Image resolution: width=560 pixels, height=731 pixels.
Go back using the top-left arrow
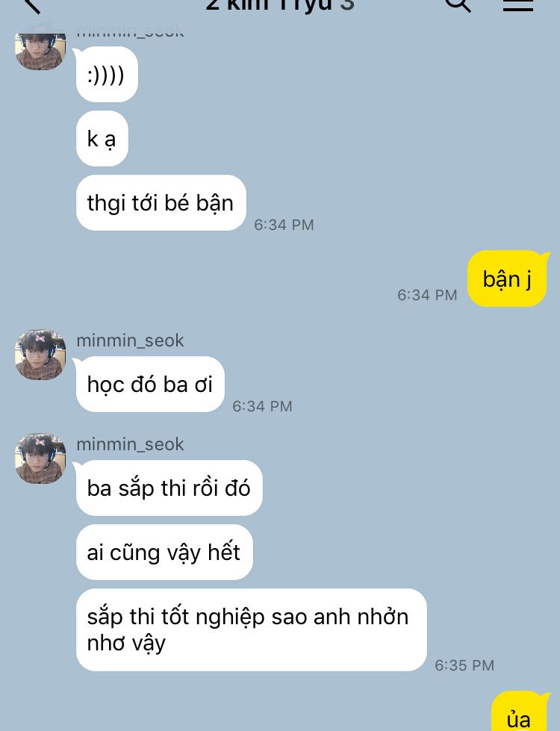click(x=31, y=4)
